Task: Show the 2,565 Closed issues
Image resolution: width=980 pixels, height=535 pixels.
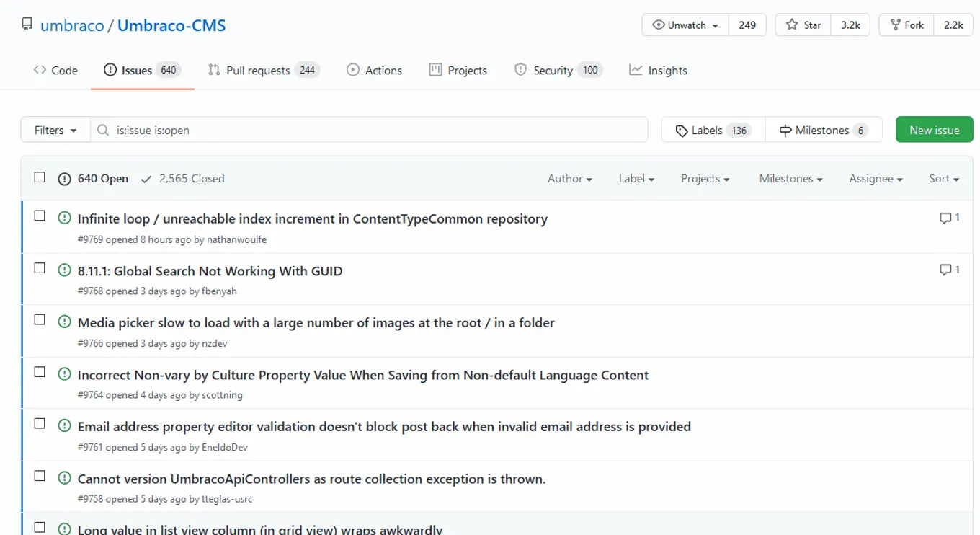Action: (x=183, y=179)
